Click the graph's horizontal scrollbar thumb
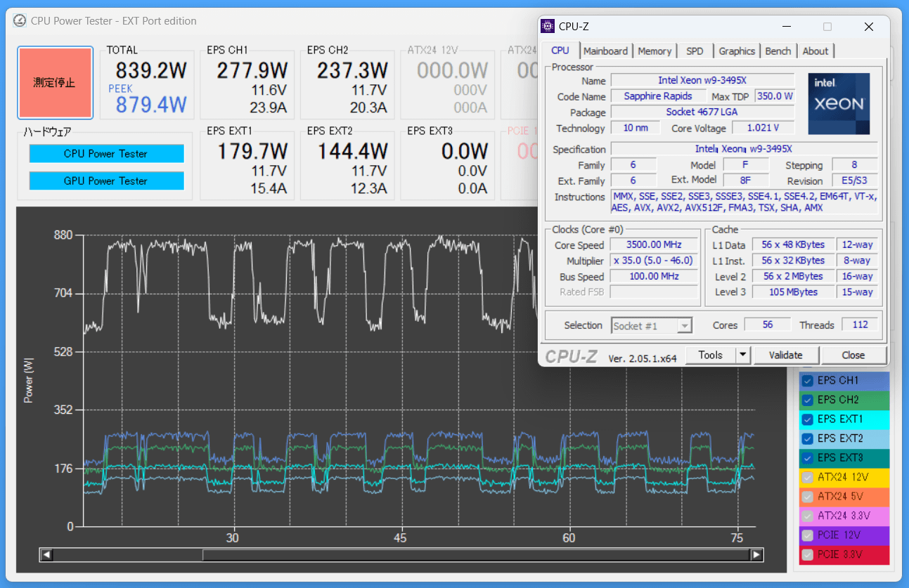The image size is (909, 588). coord(476,555)
